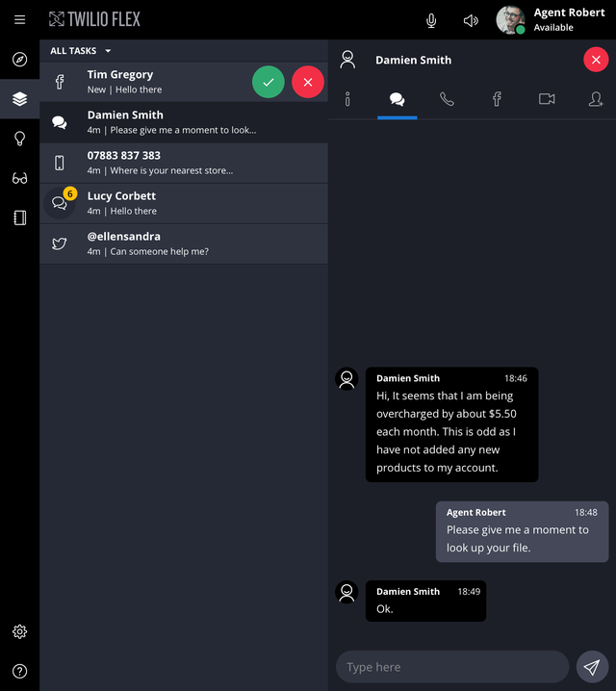Open the hamburger menu
Viewport: 616px width, 691px height.
pos(19,20)
